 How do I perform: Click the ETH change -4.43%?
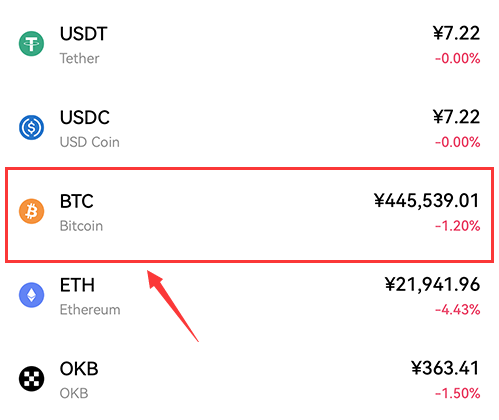coord(458,310)
